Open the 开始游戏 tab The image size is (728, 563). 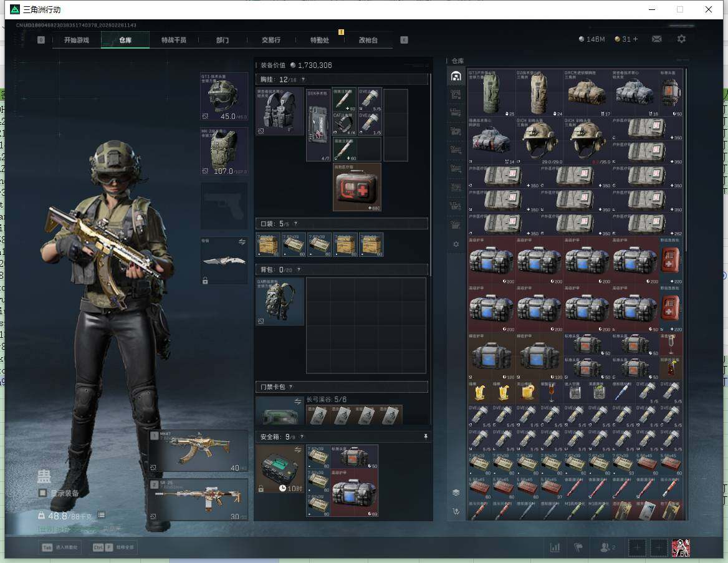click(x=77, y=40)
